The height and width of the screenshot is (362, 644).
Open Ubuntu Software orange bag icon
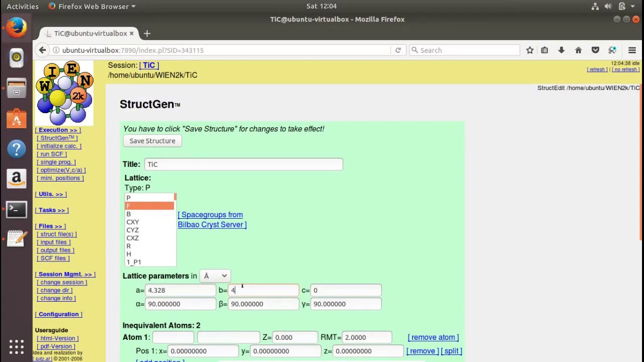(x=17, y=119)
